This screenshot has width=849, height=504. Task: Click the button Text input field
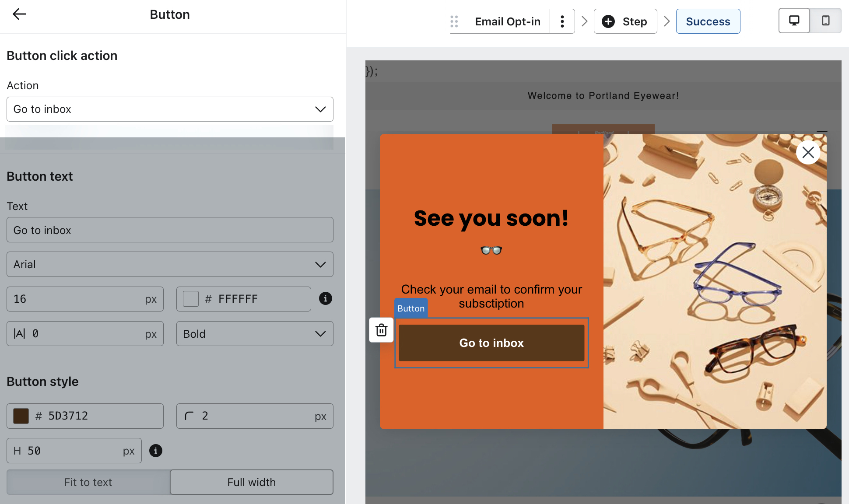coord(170,230)
